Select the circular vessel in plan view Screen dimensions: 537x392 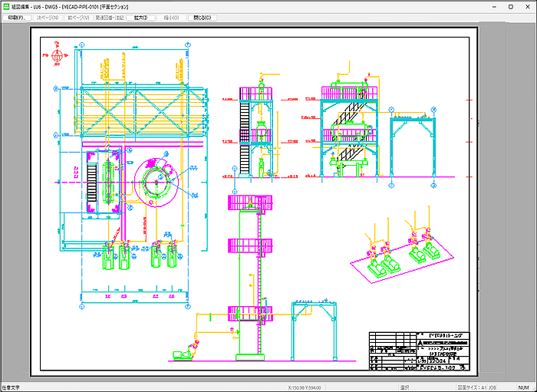click(x=157, y=178)
